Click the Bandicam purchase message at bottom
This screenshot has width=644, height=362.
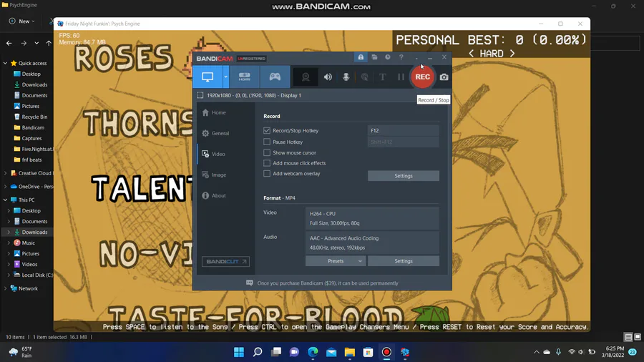[327, 283]
